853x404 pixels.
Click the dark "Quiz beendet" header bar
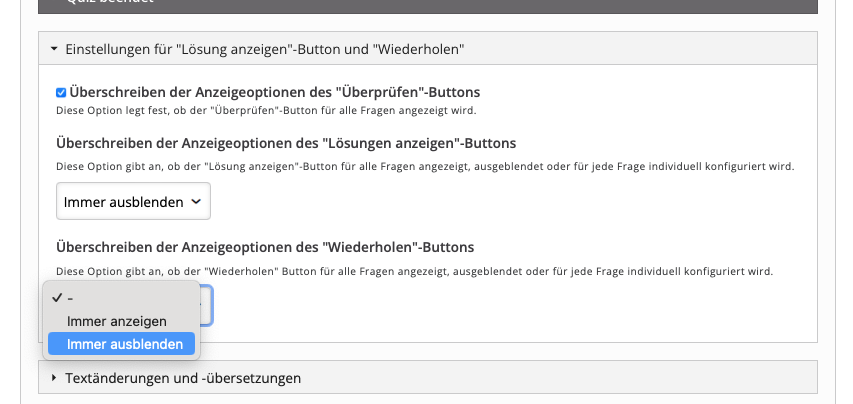click(x=428, y=6)
